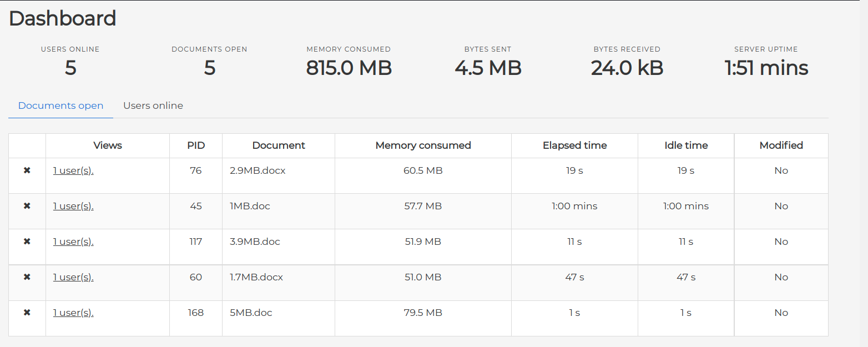Image resolution: width=868 pixels, height=347 pixels.
Task: Click the Modified column header
Action: tap(781, 145)
